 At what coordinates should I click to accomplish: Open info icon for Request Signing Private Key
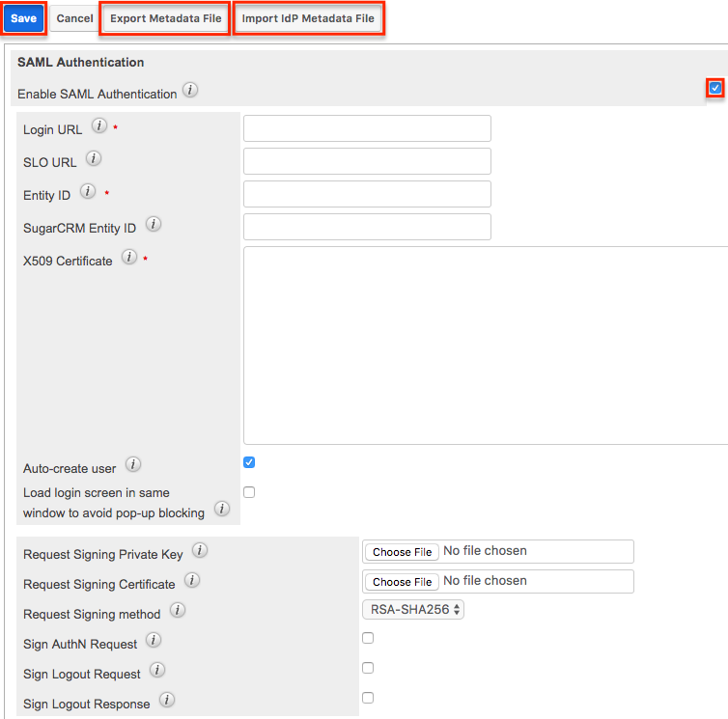pos(200,550)
